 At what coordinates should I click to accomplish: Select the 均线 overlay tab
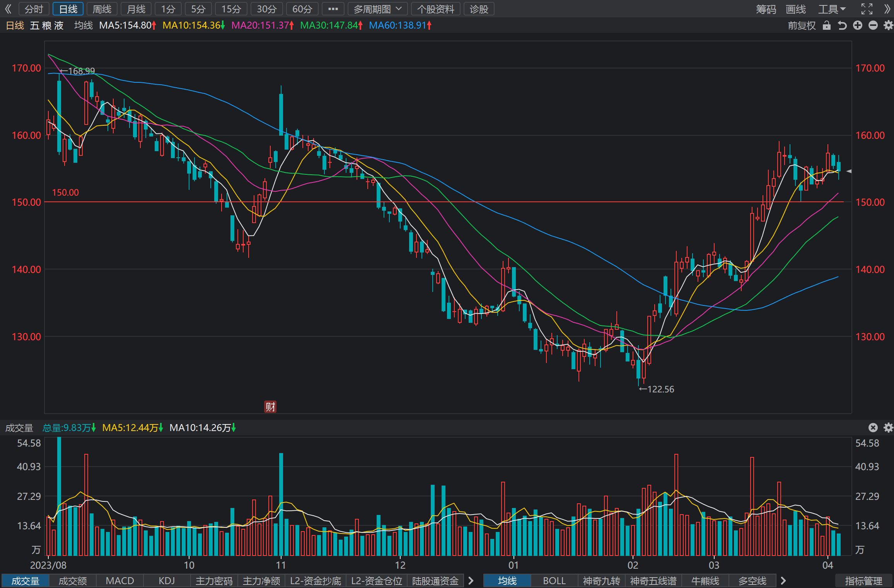507,581
